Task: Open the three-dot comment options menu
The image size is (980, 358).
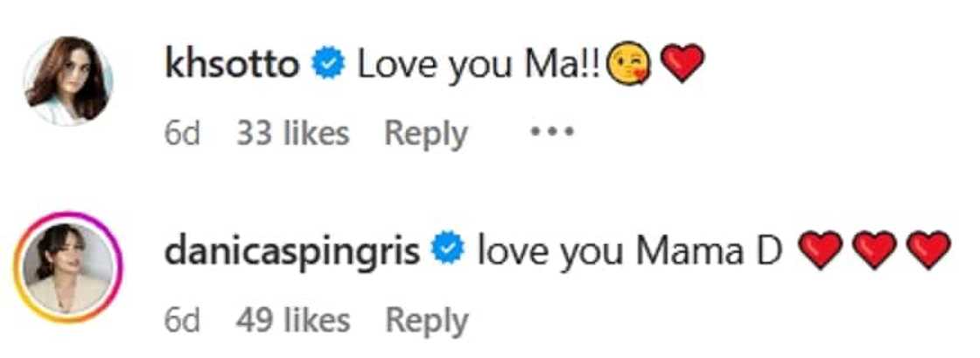Action: tap(549, 134)
